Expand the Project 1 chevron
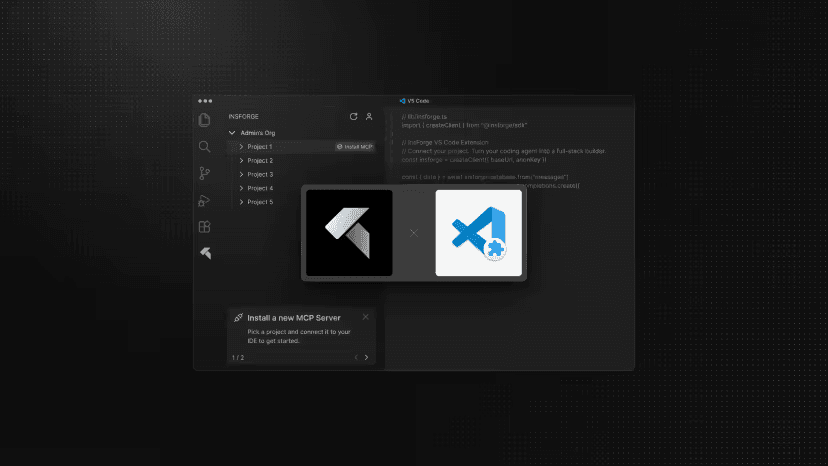 click(x=241, y=147)
